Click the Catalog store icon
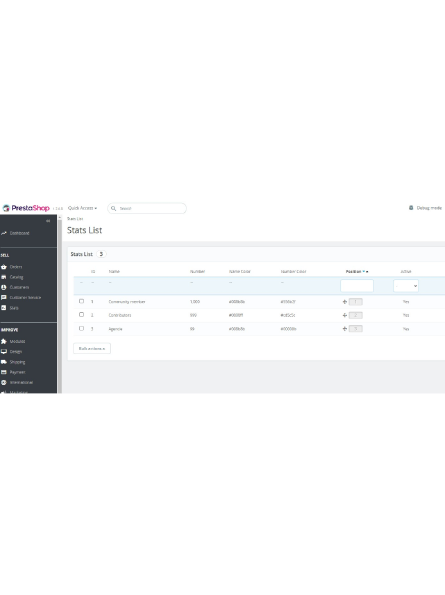Screen dimensions: 445x595 [4, 277]
